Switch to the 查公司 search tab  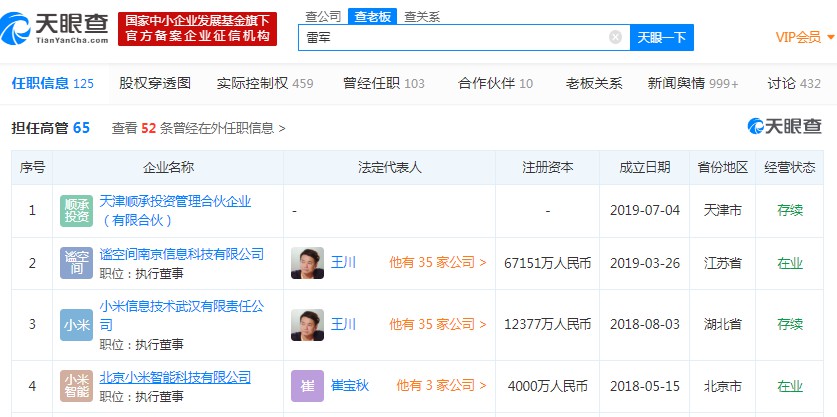323,17
